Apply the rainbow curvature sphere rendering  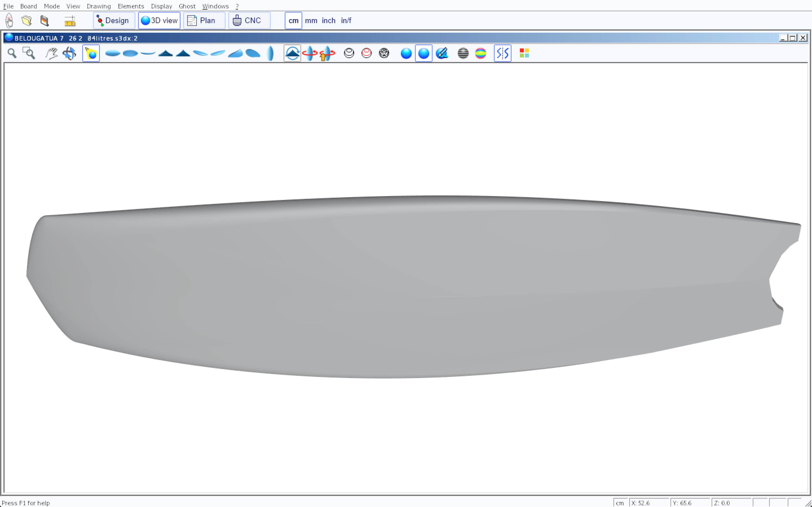[480, 53]
